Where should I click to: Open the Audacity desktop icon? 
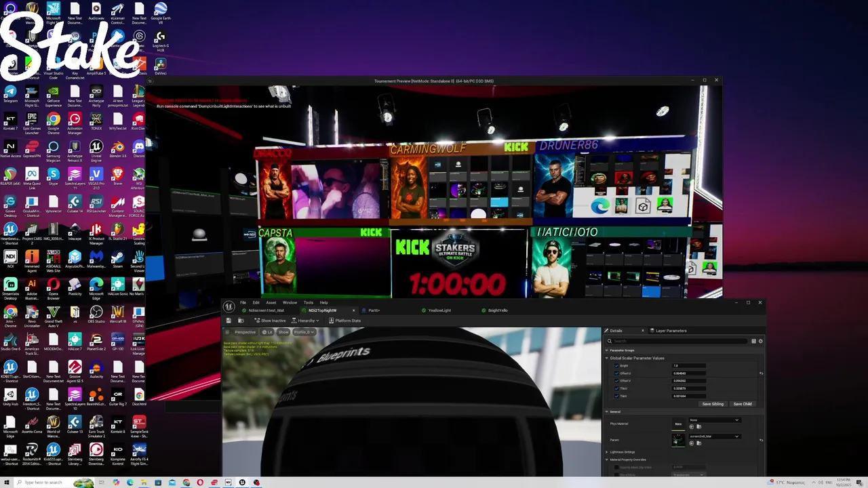click(x=96, y=370)
